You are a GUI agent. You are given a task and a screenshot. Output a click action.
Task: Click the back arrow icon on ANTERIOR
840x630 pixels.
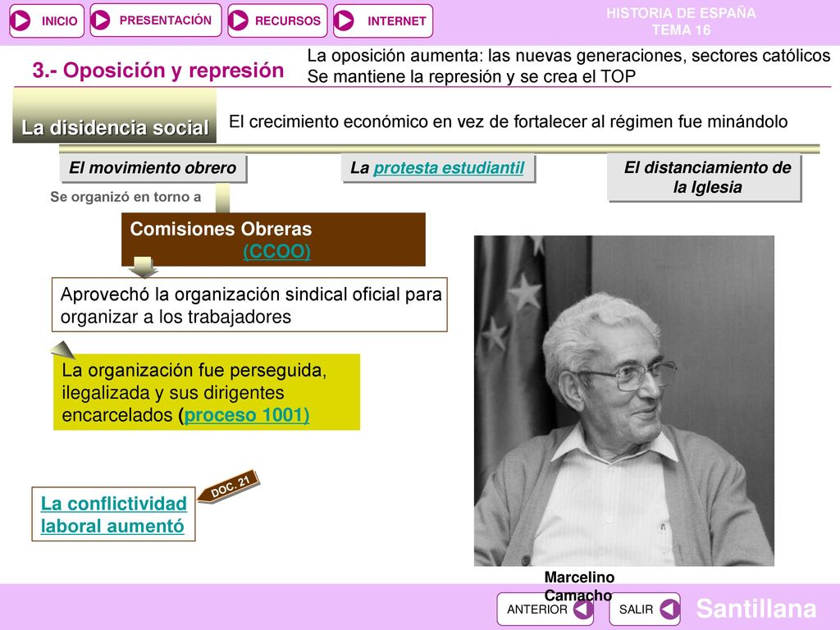[x=583, y=609]
